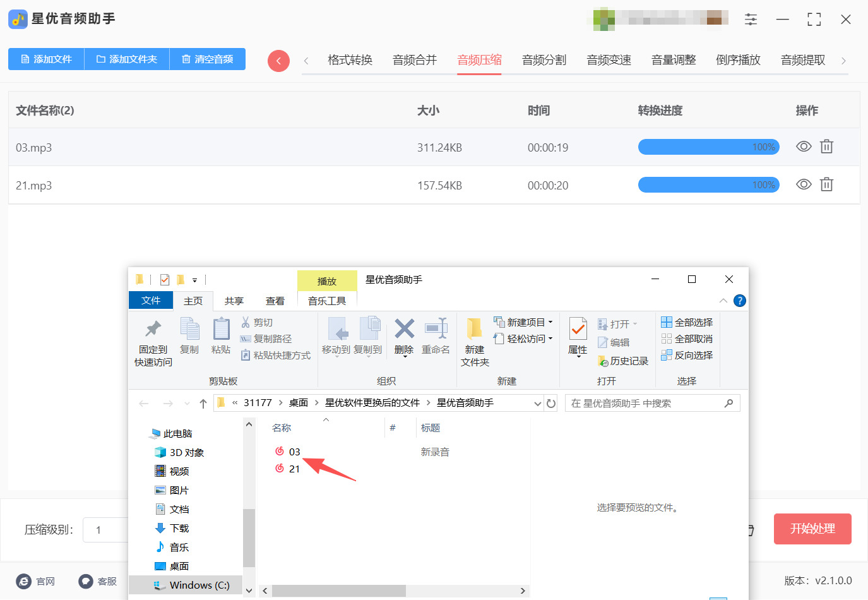Click the 21.mp3 progress bar

pos(709,185)
